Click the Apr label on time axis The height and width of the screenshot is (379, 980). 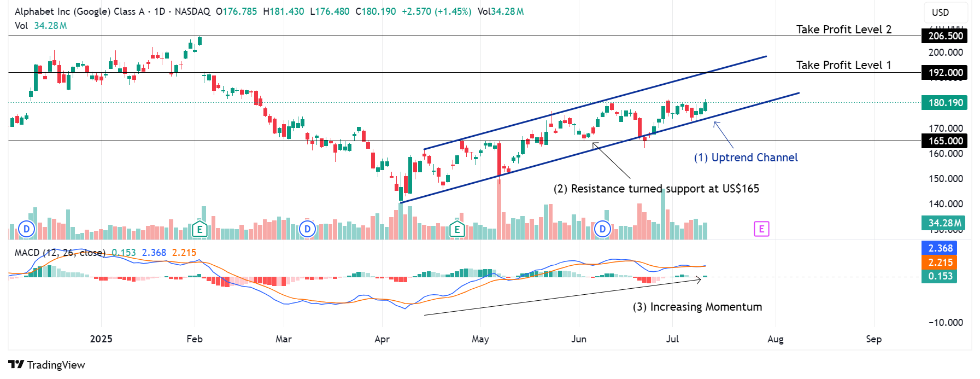pyautogui.click(x=382, y=339)
